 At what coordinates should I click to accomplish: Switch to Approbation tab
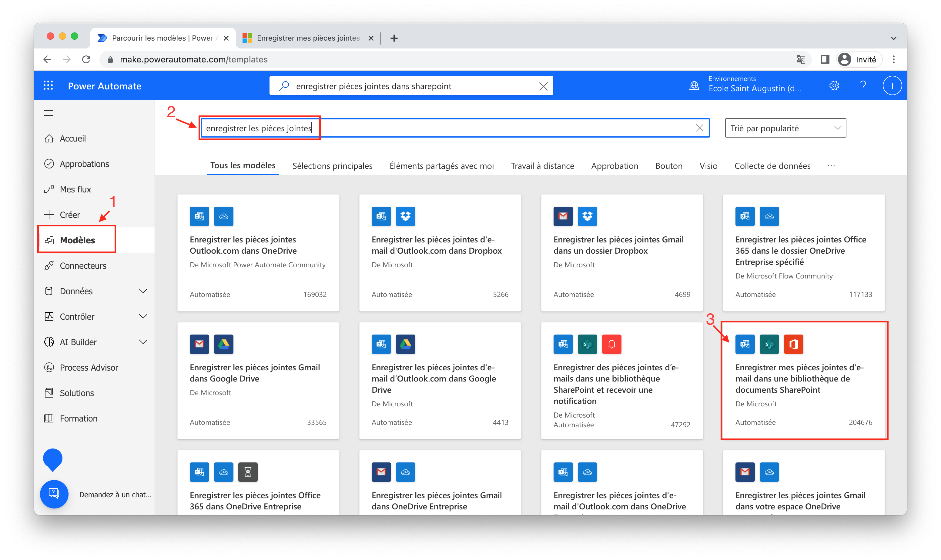[x=614, y=166]
